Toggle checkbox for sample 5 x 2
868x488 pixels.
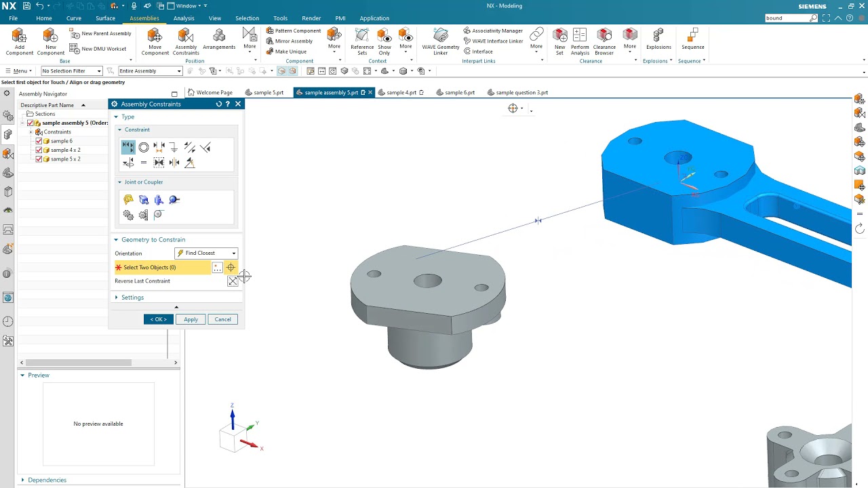click(x=39, y=159)
